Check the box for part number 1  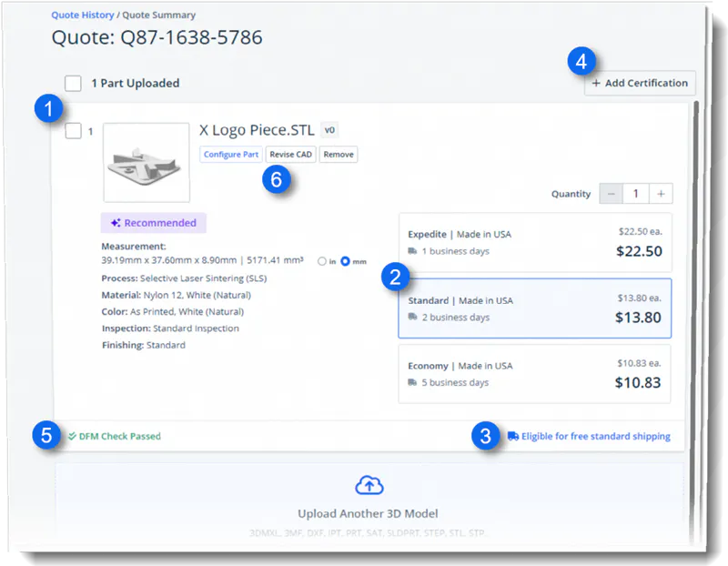pyautogui.click(x=73, y=131)
